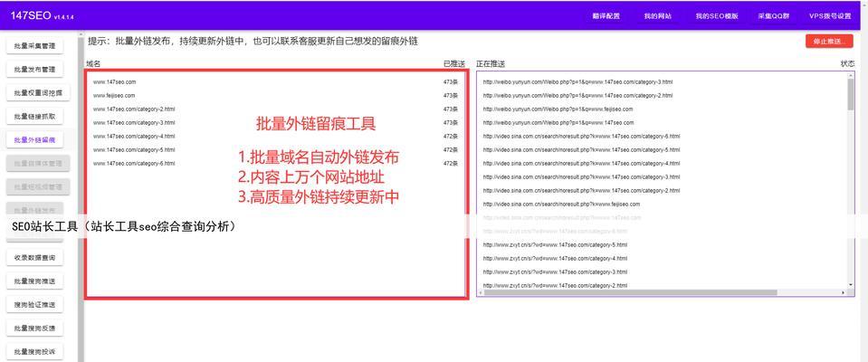Select the active 批量外链留痕 sidebar item

(x=35, y=140)
